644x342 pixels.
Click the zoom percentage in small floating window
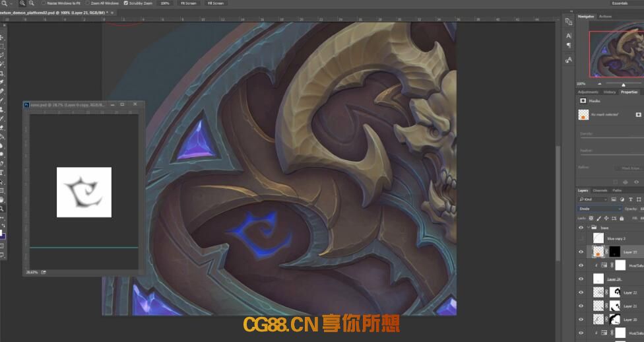[x=32, y=272]
